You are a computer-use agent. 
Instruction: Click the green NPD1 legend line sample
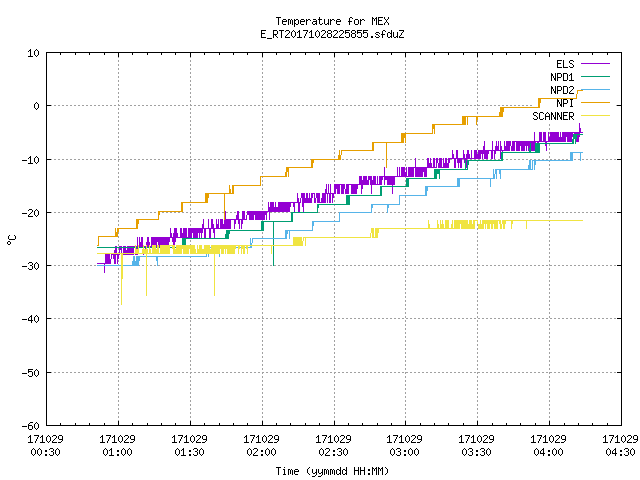[x=595, y=76]
